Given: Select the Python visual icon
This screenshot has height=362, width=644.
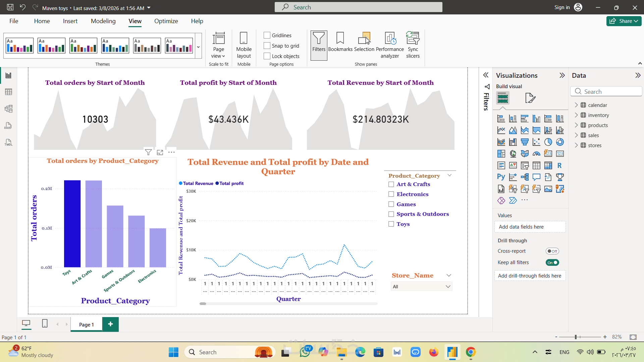Looking at the screenshot, I should click(501, 177).
